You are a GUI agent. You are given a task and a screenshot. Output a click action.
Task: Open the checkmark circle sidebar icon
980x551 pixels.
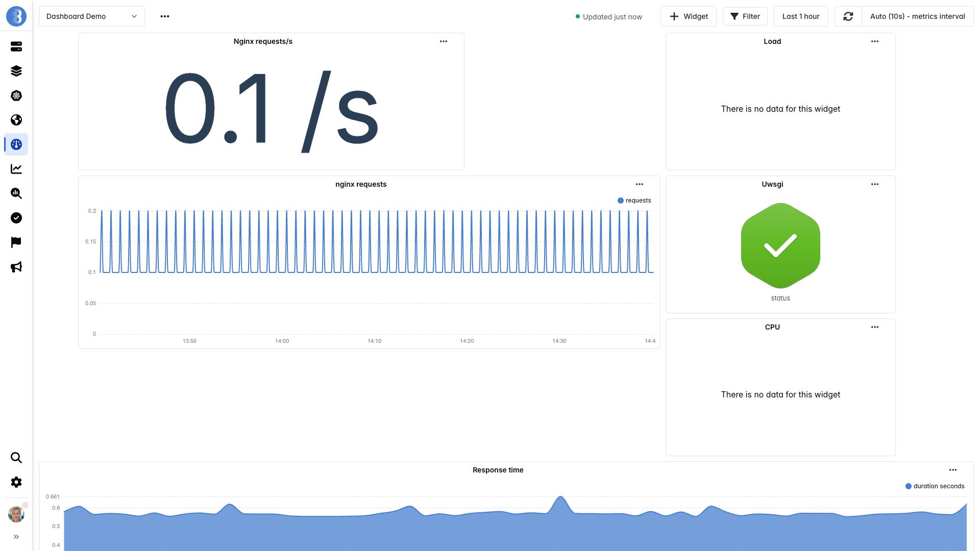16,218
